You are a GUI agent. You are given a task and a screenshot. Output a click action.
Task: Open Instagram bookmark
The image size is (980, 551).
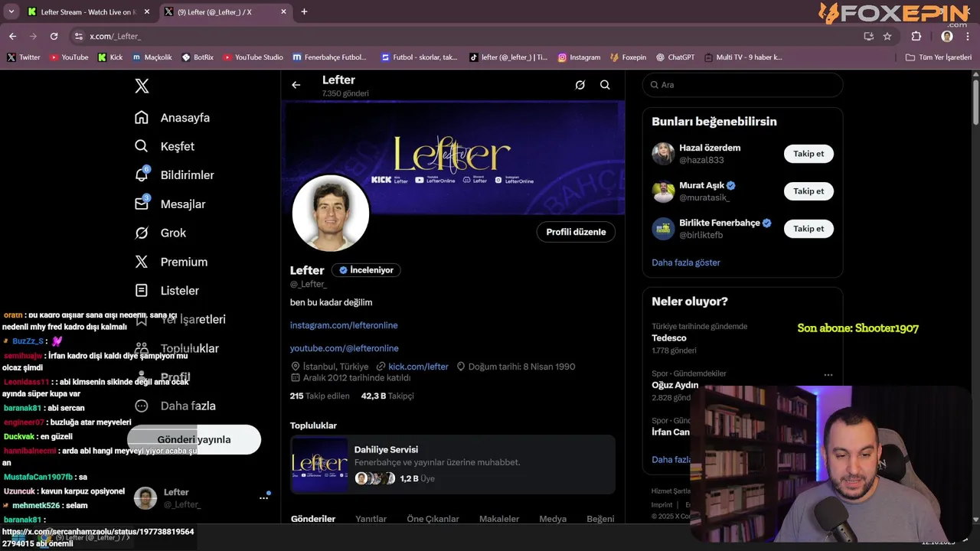(579, 57)
